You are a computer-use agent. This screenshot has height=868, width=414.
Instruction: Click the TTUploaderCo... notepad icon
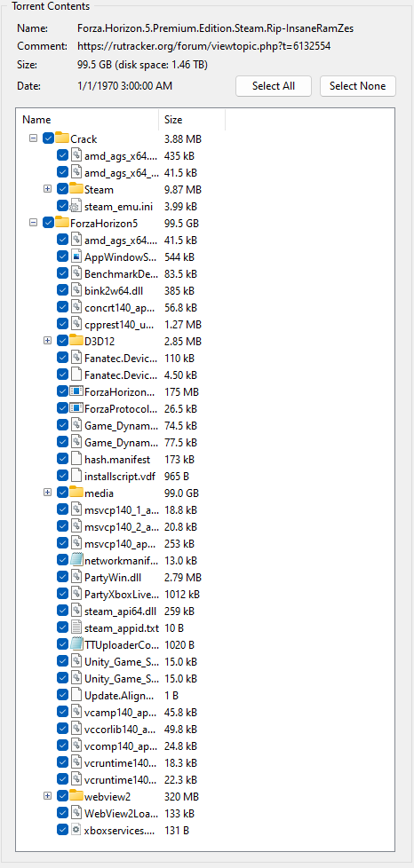click(76, 644)
